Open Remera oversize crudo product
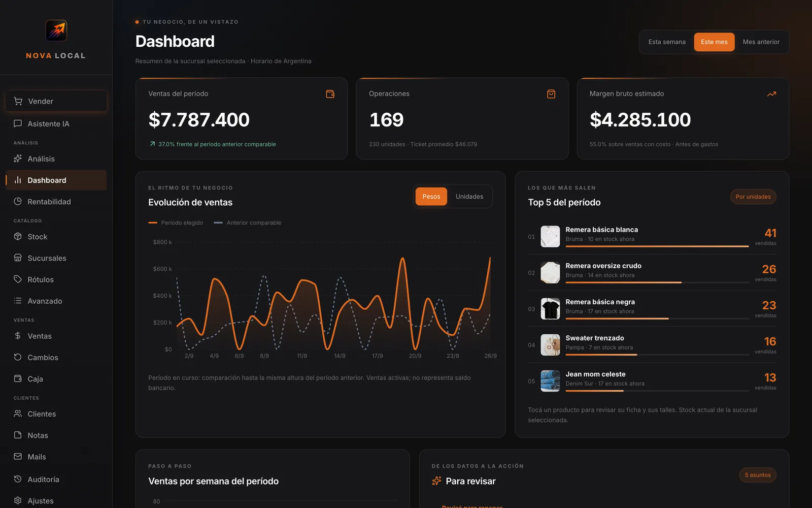812x508 pixels. 652,272
